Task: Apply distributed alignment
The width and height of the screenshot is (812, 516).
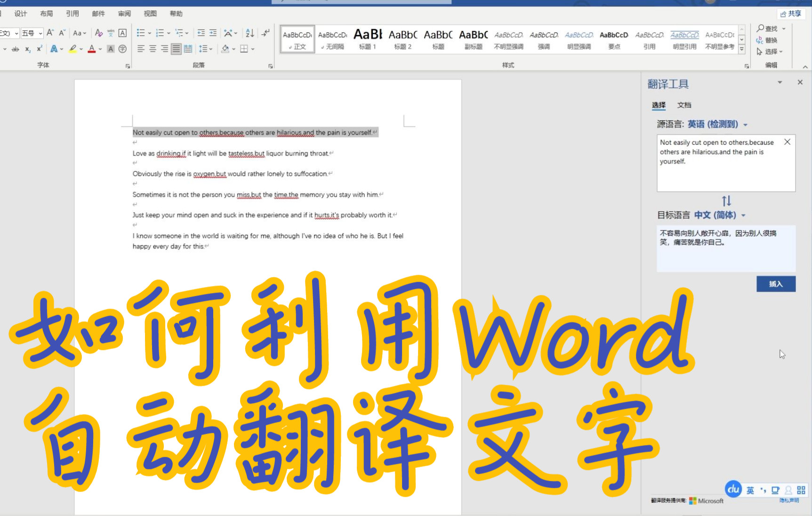Action: (x=188, y=49)
